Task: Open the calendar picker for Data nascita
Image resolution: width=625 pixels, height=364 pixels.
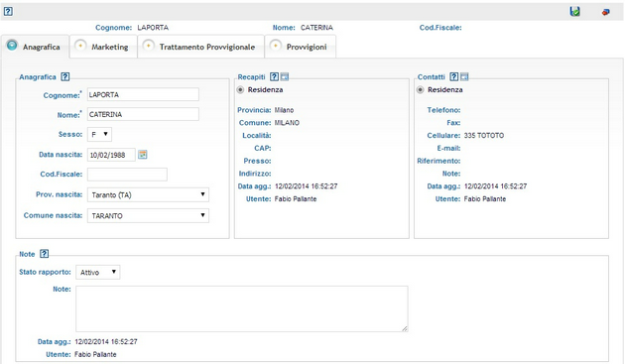Action: click(142, 155)
